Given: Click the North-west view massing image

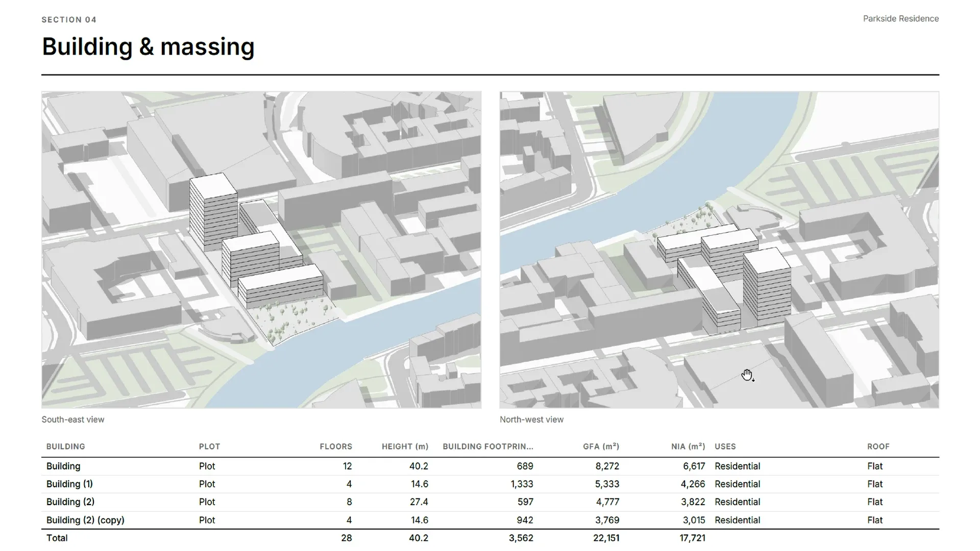Looking at the screenshot, I should tap(719, 249).
